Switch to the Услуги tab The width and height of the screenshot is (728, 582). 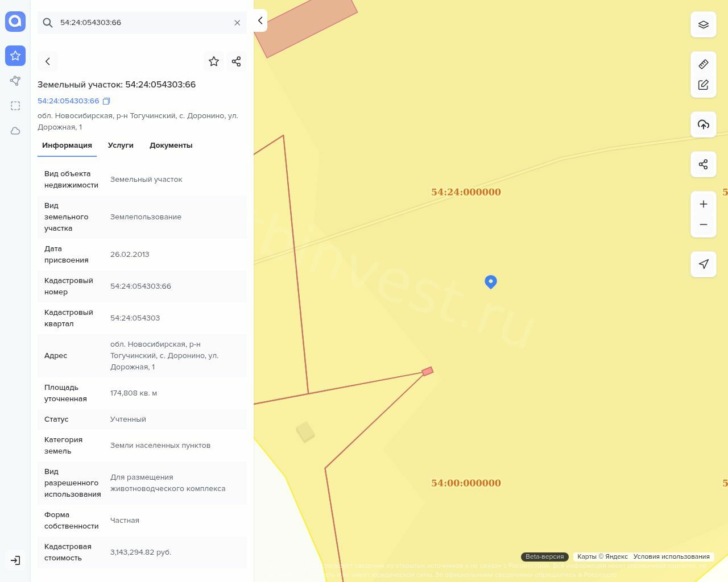tap(121, 145)
